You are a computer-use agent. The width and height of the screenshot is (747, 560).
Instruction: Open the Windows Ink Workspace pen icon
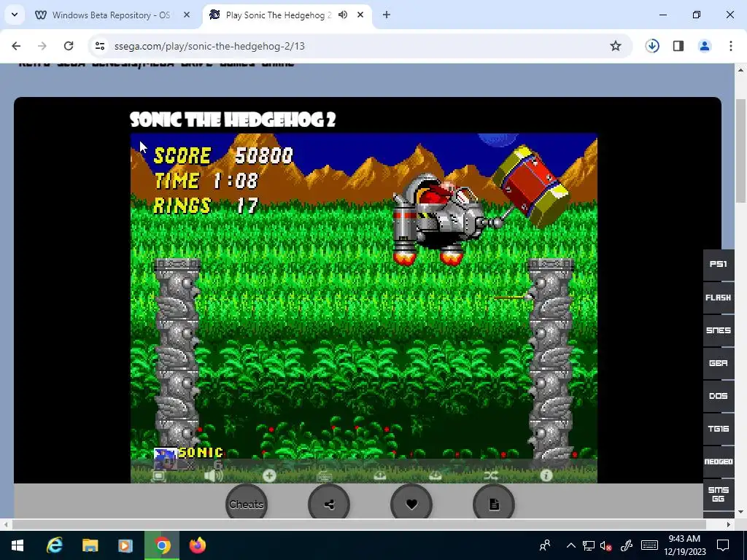point(626,545)
